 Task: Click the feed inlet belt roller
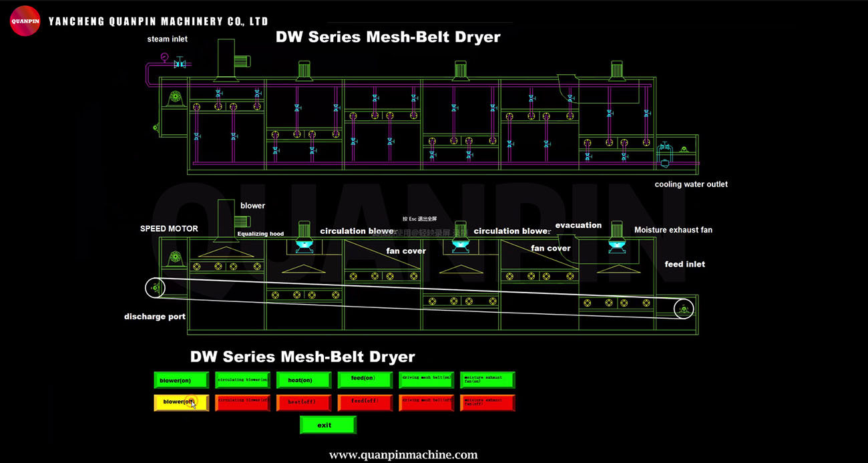click(x=684, y=309)
